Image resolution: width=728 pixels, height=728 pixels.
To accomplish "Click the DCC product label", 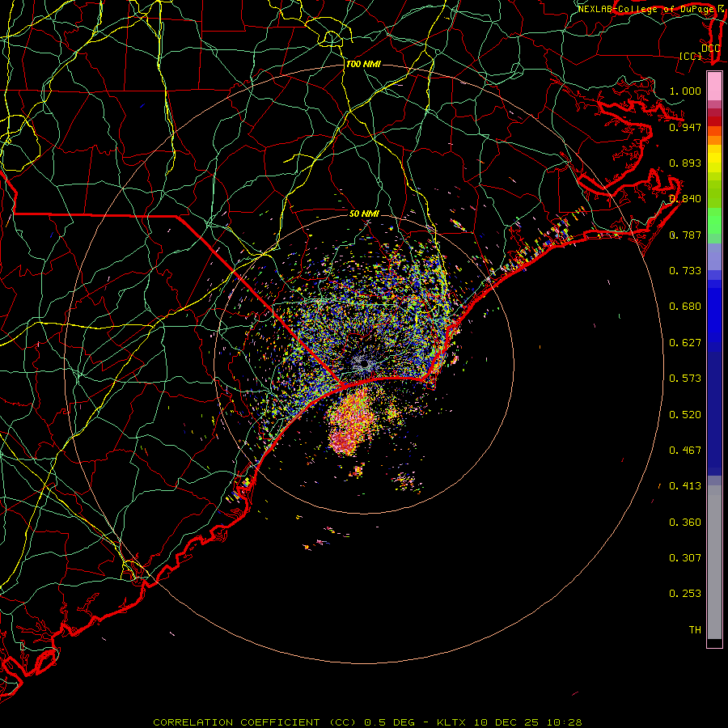I will tap(710, 49).
